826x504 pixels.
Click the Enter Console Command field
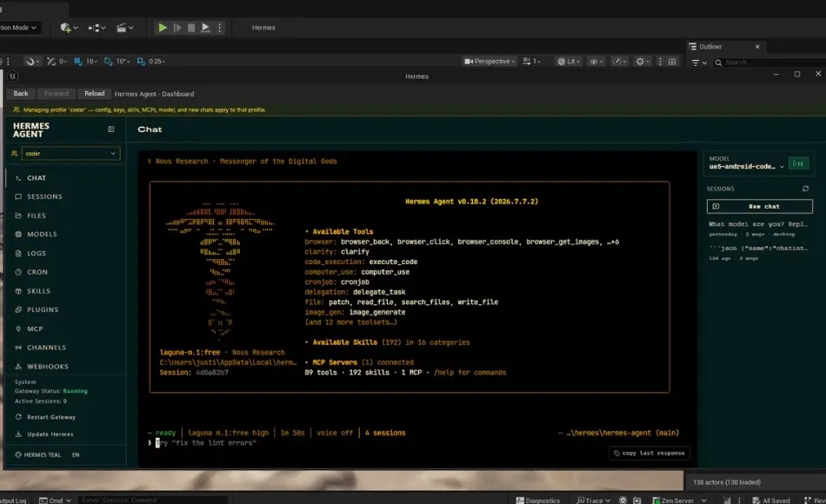coord(153,500)
